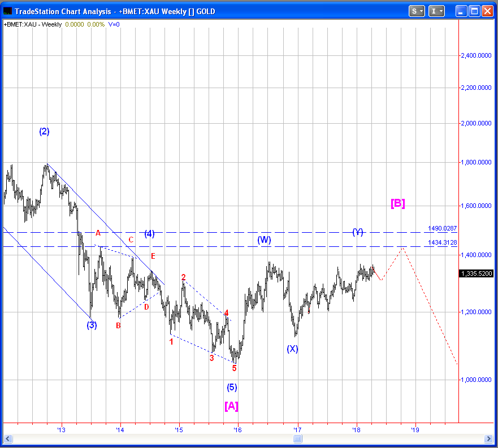Select the red 3 subwave label

211,358
